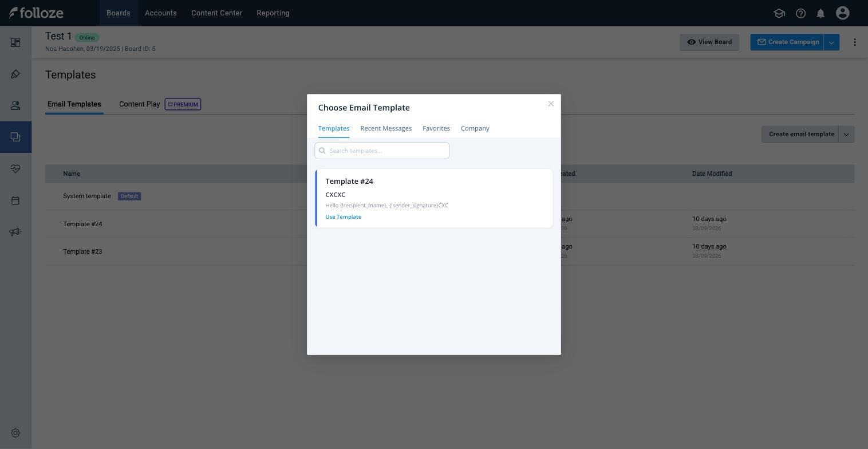The height and width of the screenshot is (449, 868).
Task: Open the dashboard icon in left sidebar
Action: tap(15, 42)
